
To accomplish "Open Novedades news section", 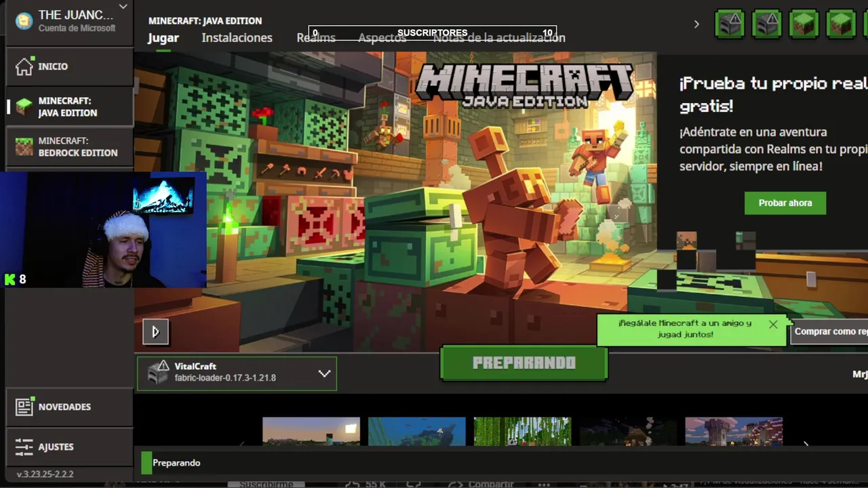I will (x=69, y=407).
